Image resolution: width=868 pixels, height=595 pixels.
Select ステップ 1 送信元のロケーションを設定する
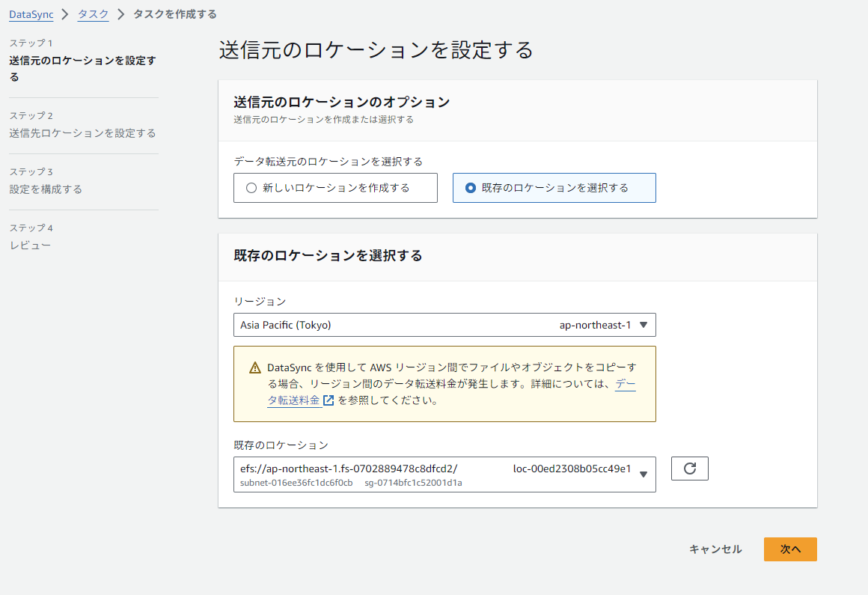pos(83,61)
